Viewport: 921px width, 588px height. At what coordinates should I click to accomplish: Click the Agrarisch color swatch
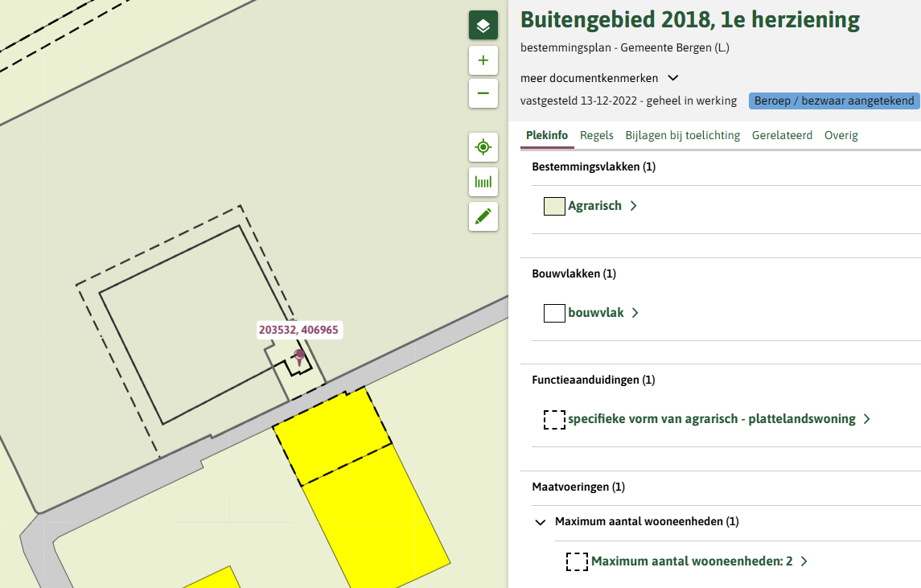click(x=554, y=206)
